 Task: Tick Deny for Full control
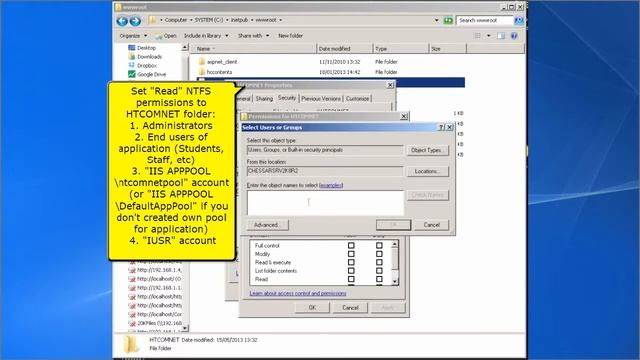[x=379, y=246]
